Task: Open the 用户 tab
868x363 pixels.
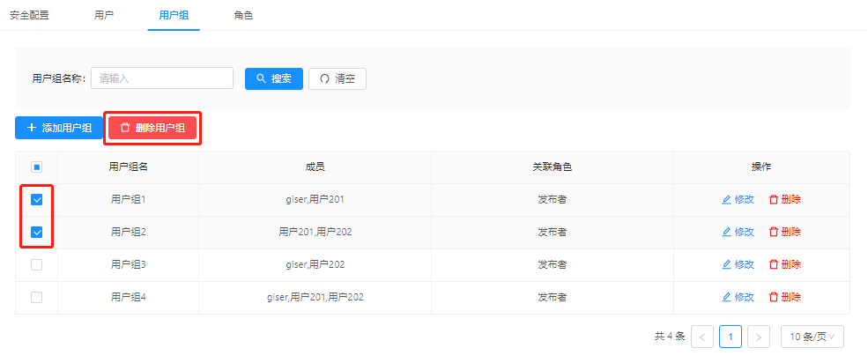Action: 104,16
